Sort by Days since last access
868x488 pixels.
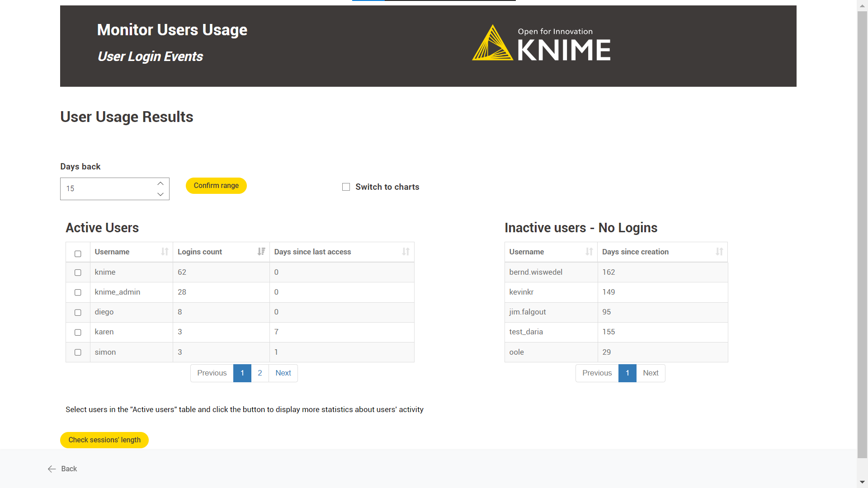coord(406,252)
